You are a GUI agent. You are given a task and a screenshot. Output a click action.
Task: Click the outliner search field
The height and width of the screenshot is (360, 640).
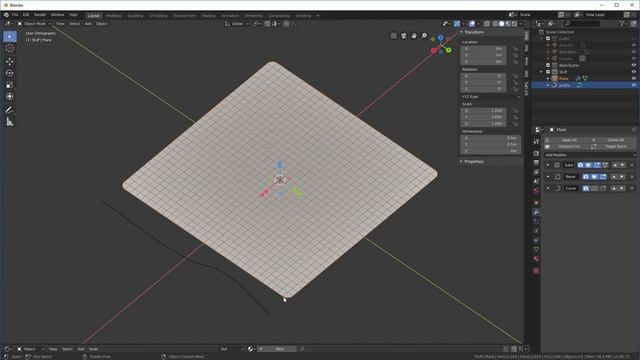tap(581, 24)
